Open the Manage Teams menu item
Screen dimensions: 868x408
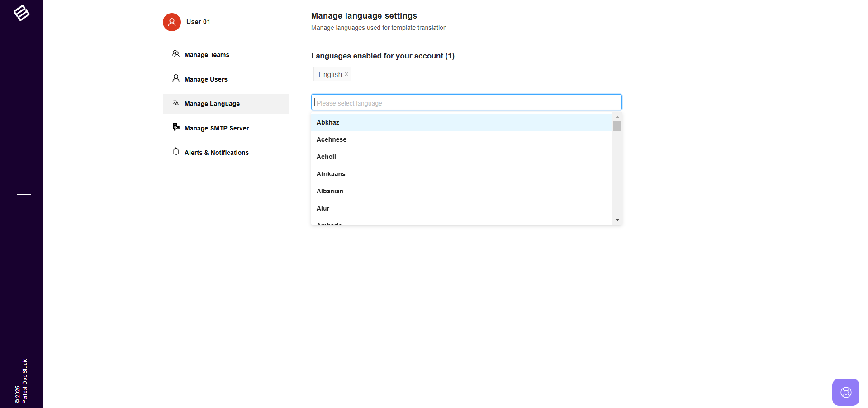point(207,55)
